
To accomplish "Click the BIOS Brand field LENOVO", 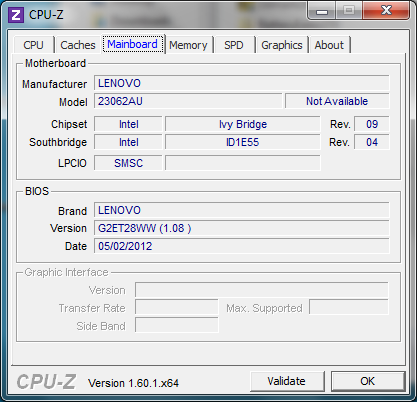I will (242, 210).
